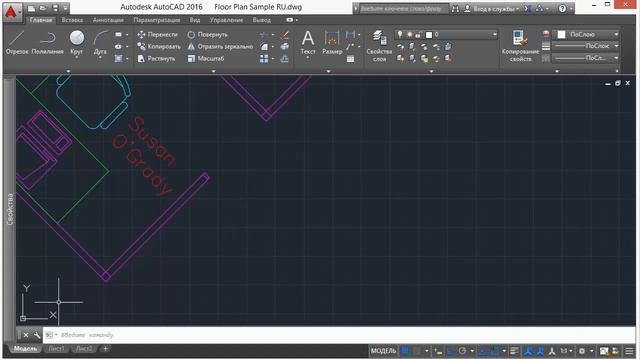This screenshot has width=640, height=360.
Task: Click the Отразить зеркально mirror tool
Action: [220, 47]
